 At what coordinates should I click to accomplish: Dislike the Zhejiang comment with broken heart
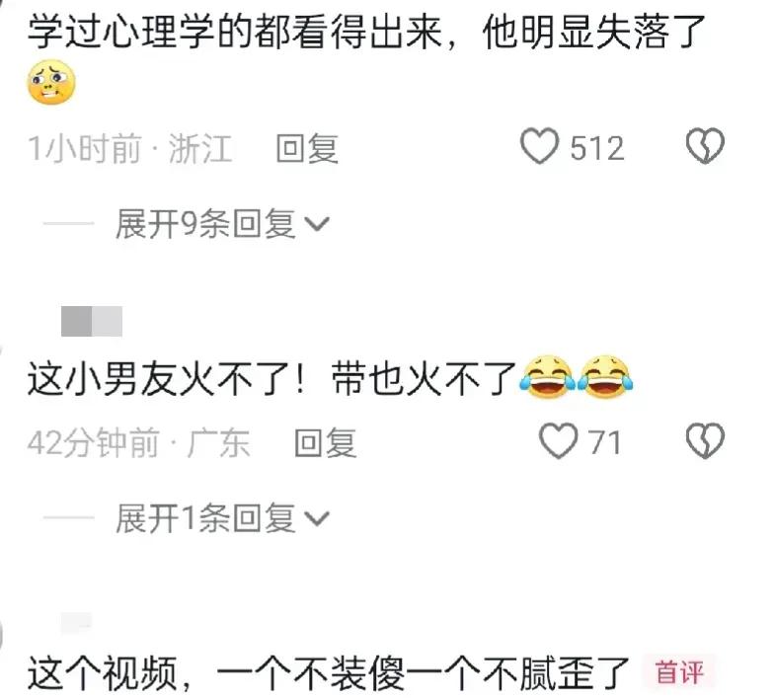(x=705, y=146)
